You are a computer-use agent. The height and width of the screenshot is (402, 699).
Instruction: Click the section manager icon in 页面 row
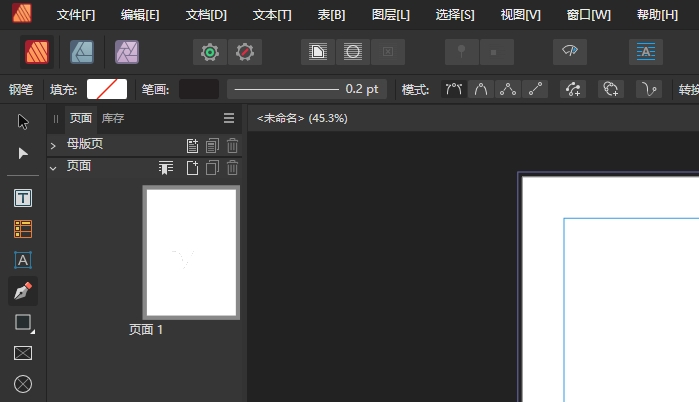pyautogui.click(x=166, y=168)
